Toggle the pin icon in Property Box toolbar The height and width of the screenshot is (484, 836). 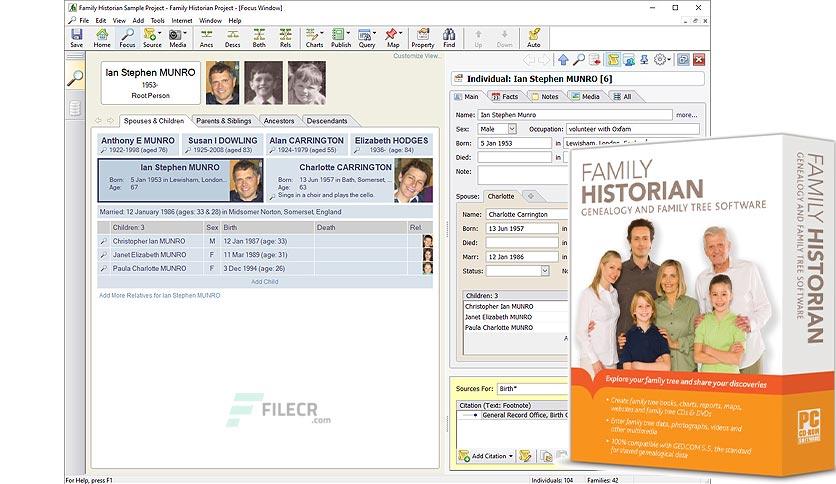pos(644,60)
